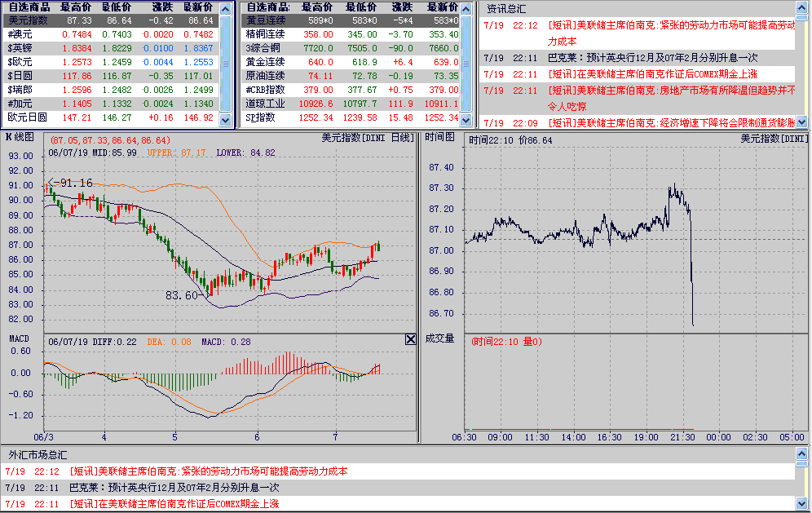Select the 黄豆连续 row
The image size is (812, 513).
[351, 20]
